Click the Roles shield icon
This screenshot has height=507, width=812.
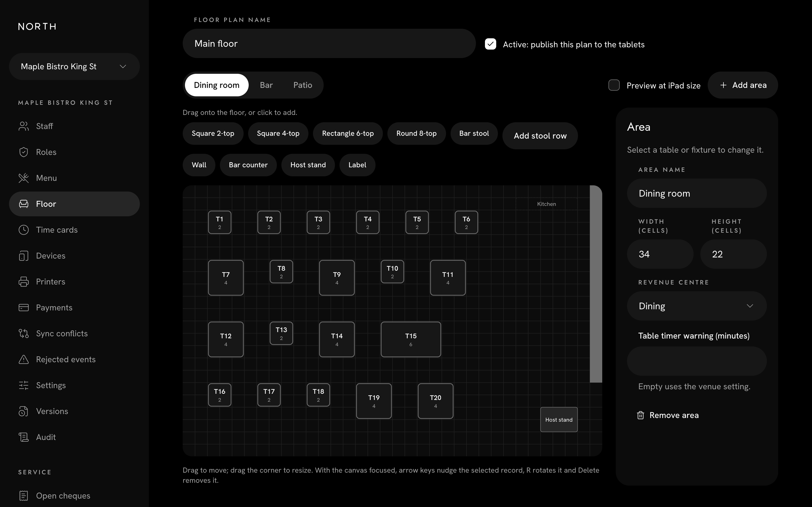(x=23, y=152)
